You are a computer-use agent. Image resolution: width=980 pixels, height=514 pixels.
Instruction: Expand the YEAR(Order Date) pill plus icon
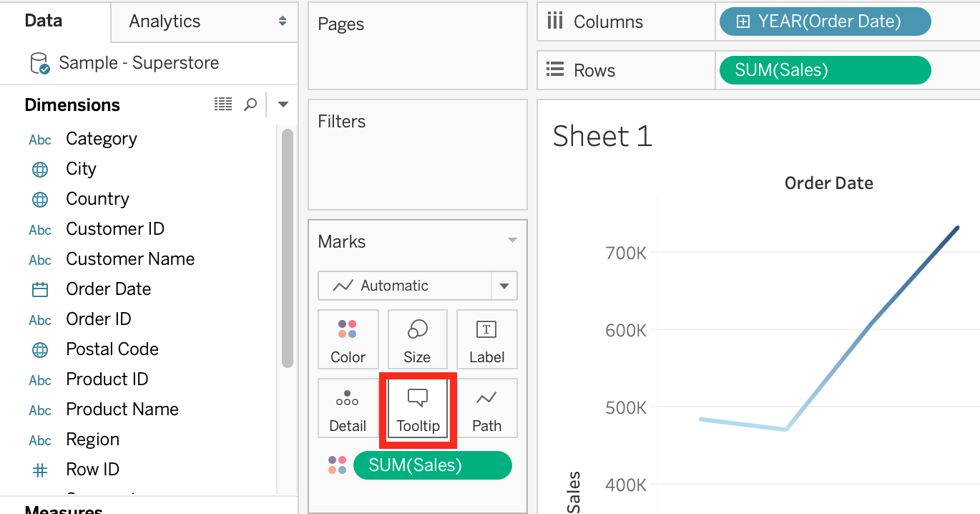[x=743, y=21]
